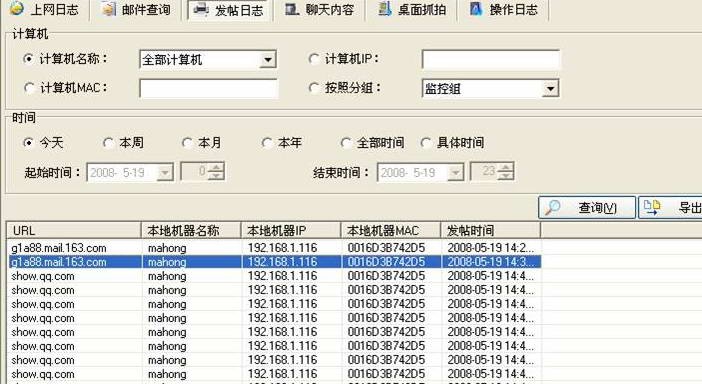Click the globe icon on 上网日志 tab

click(17, 9)
